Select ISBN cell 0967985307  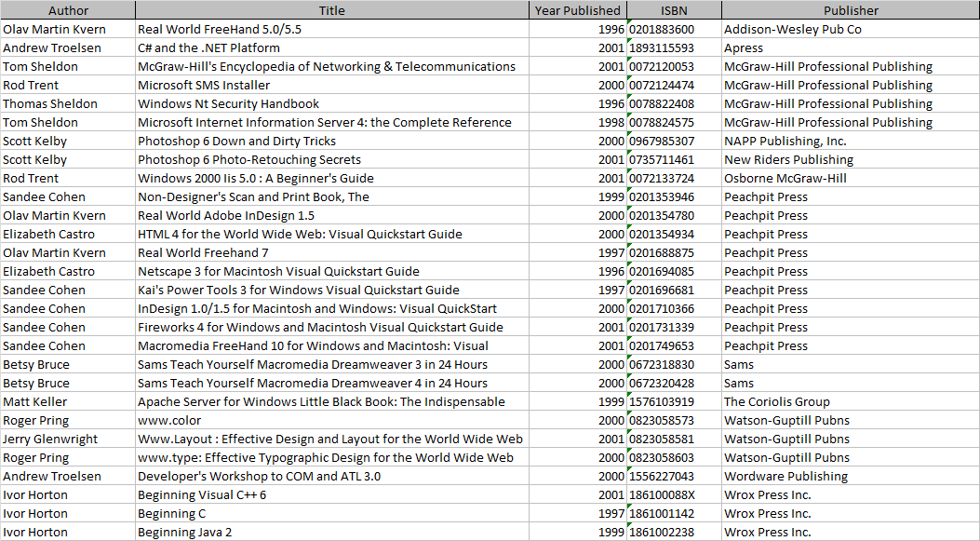(x=674, y=142)
